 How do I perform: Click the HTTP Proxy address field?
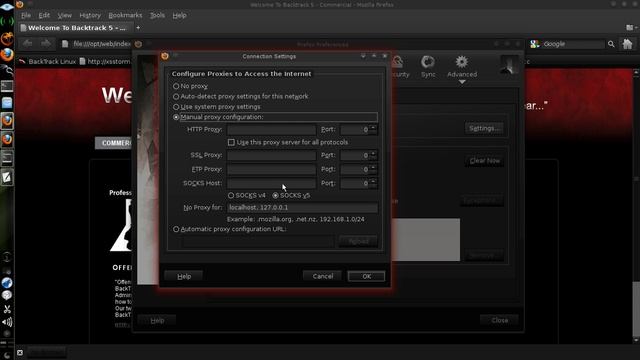pyautogui.click(x=271, y=129)
